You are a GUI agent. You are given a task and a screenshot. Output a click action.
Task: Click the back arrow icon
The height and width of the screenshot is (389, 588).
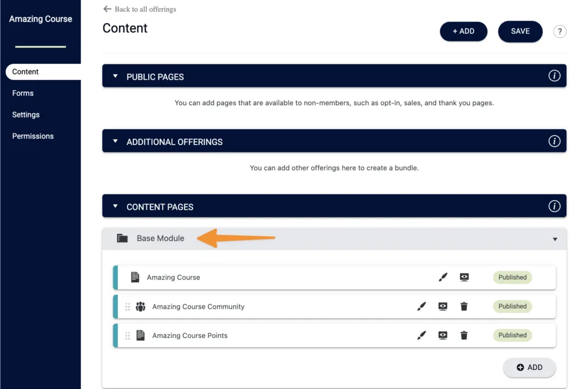pyautogui.click(x=107, y=9)
